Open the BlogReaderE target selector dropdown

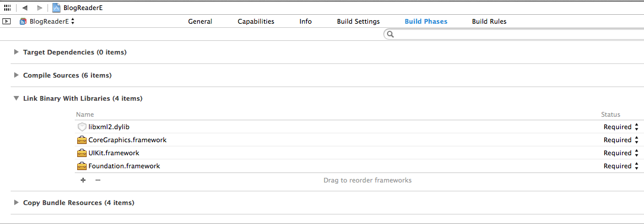click(47, 21)
